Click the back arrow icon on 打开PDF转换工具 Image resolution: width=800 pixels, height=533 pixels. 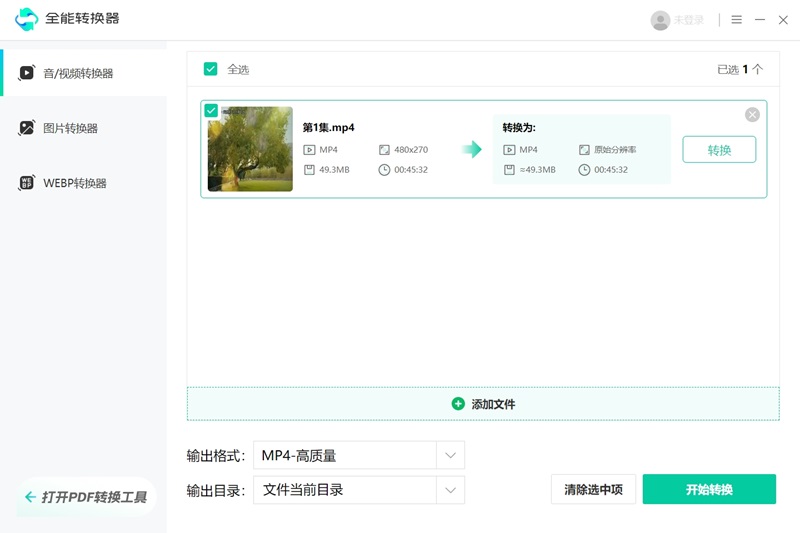(30, 497)
